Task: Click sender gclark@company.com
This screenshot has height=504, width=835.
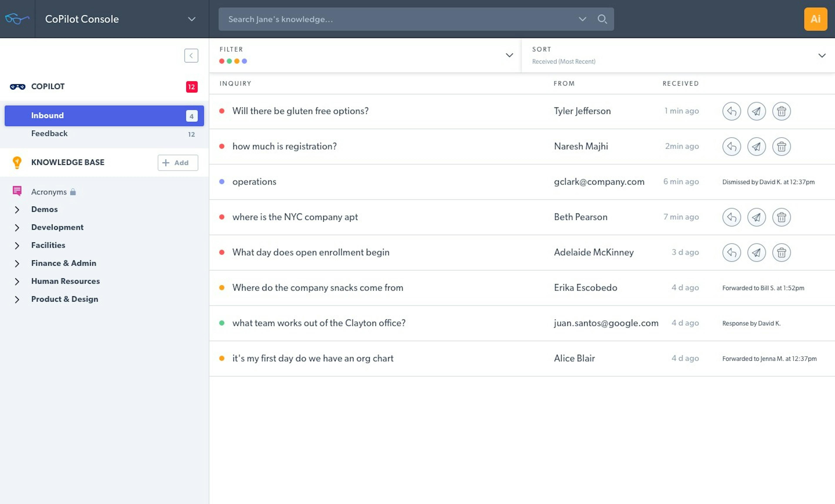Action: coord(599,182)
